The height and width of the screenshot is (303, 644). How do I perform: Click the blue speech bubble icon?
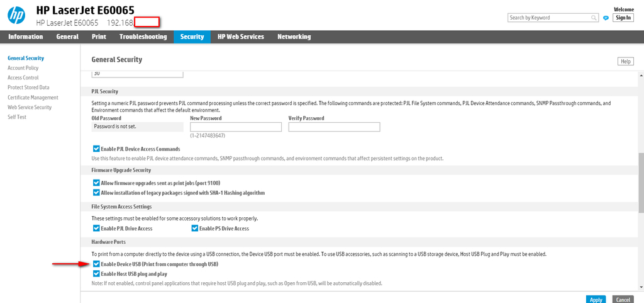pos(606,18)
